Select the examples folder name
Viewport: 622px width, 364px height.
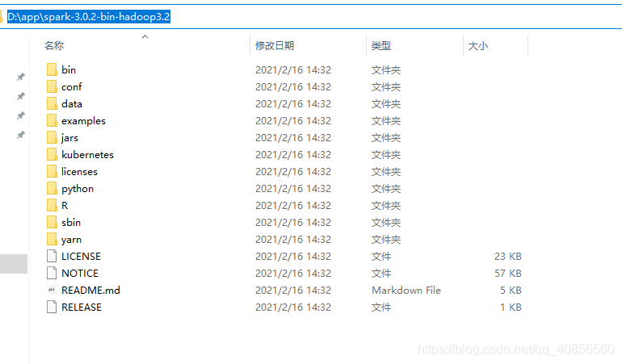(x=83, y=121)
